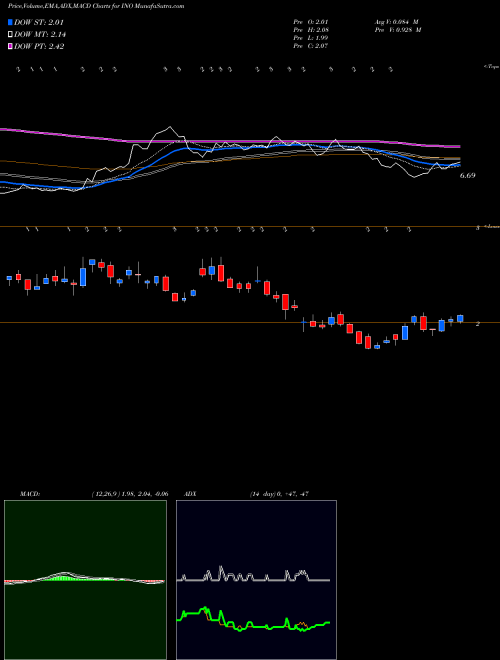Screen dimensions: 500x660
Task: Click the ADX values '(14 day) 0, +47, -47'
Action: (x=279, y=494)
